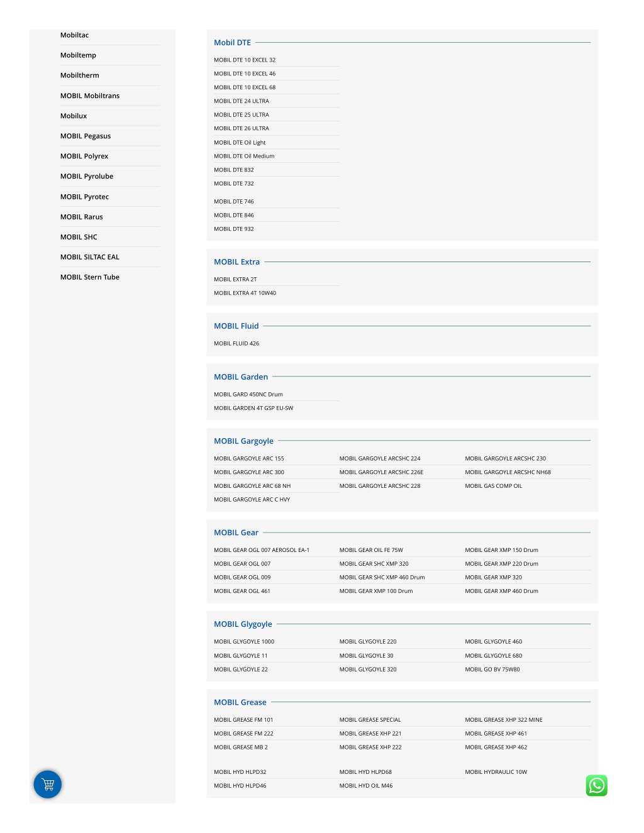Open MOBIL DTE 832 product

pos(234,170)
